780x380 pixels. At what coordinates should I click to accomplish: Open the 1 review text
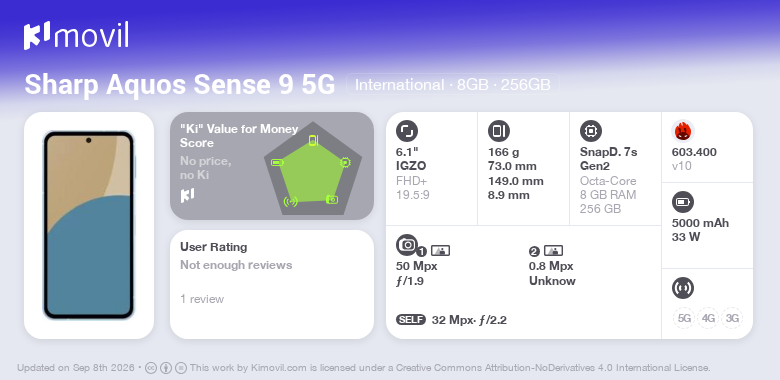tap(202, 299)
